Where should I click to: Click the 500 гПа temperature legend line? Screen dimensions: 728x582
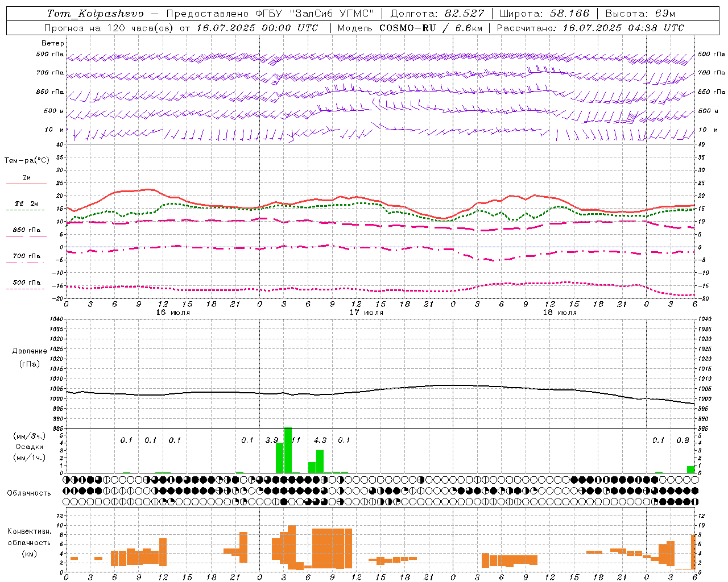click(25, 289)
